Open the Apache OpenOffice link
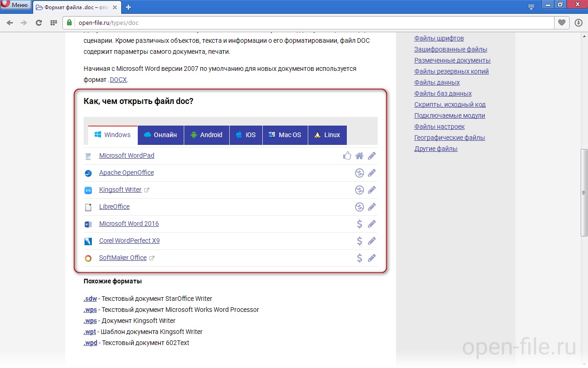Image resolution: width=588 pixels, height=368 pixels. [x=126, y=172]
